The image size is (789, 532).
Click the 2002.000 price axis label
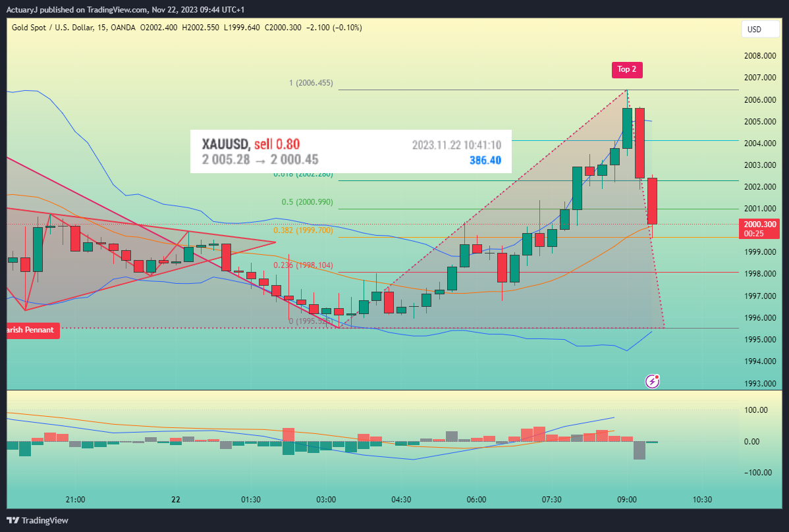pos(760,186)
